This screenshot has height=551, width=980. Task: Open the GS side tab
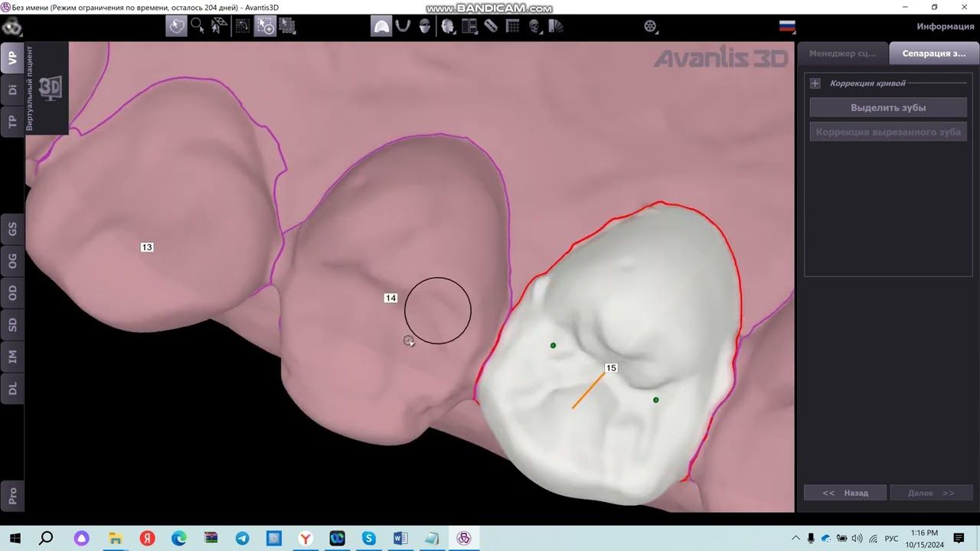point(12,229)
